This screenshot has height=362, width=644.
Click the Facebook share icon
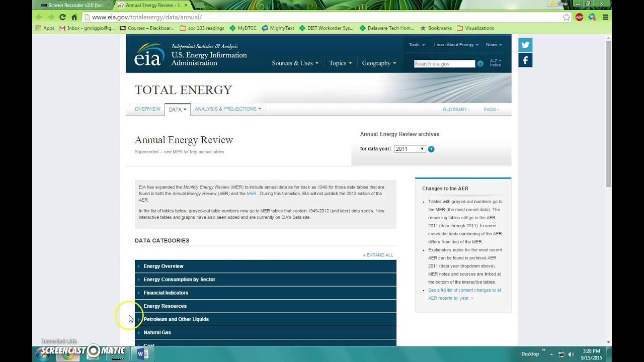[525, 60]
